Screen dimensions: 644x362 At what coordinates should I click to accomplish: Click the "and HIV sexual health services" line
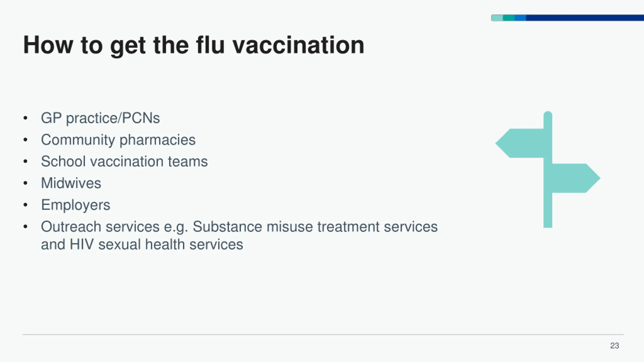tap(142, 245)
